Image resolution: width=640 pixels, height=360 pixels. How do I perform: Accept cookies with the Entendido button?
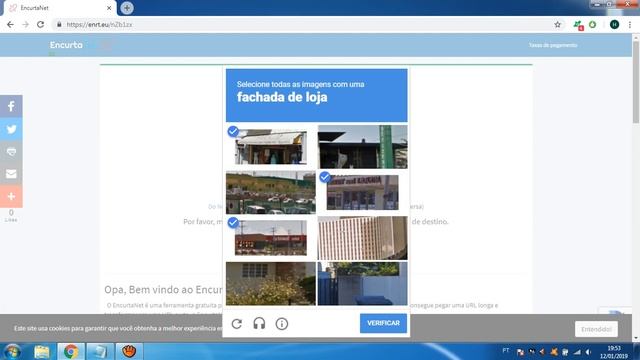pyautogui.click(x=596, y=329)
